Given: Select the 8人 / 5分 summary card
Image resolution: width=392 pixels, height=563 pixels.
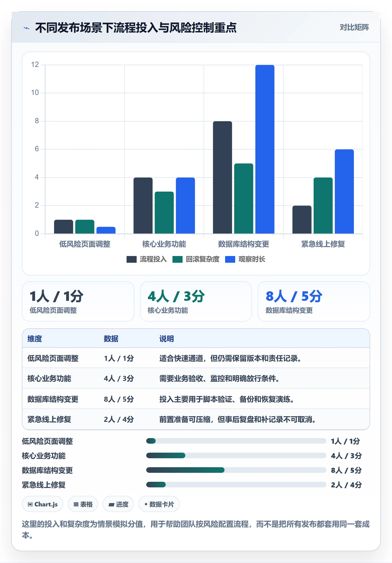Looking at the screenshot, I should tap(314, 301).
